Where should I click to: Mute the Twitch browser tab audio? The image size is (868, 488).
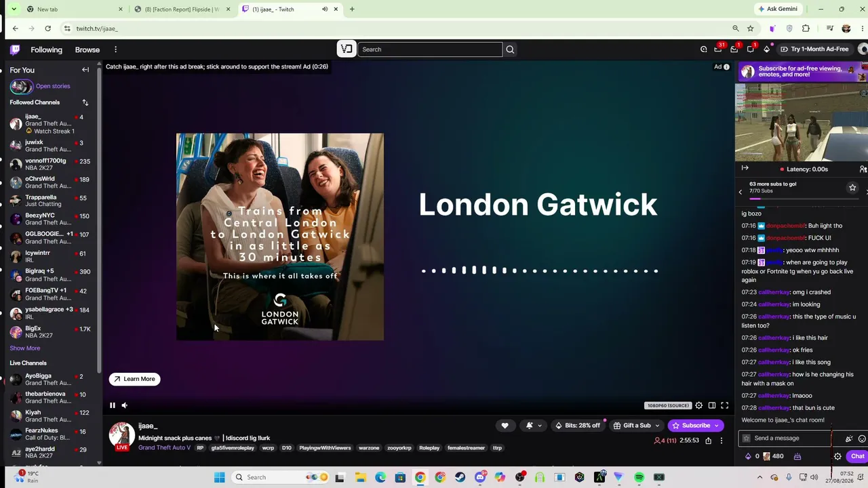[x=325, y=9]
